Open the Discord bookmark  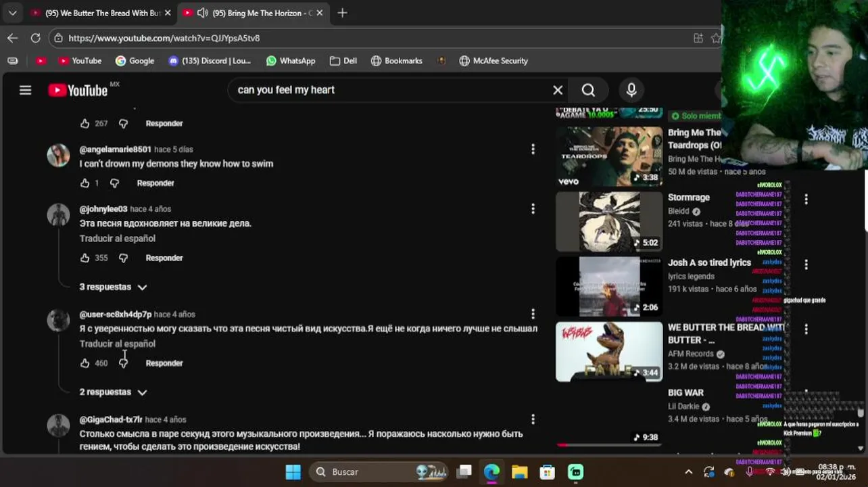point(209,61)
